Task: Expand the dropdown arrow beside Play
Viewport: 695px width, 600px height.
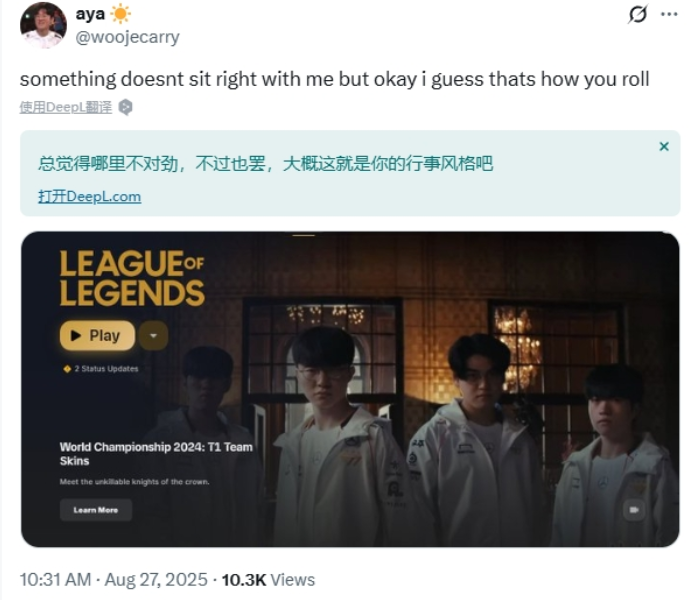Action: click(153, 335)
